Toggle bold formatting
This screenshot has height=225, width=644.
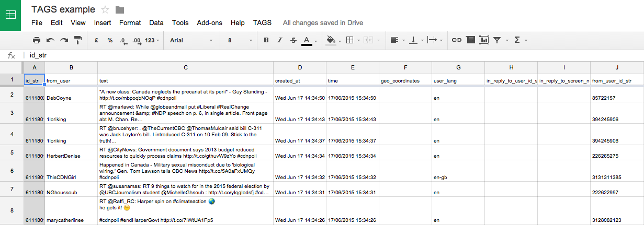(266, 40)
